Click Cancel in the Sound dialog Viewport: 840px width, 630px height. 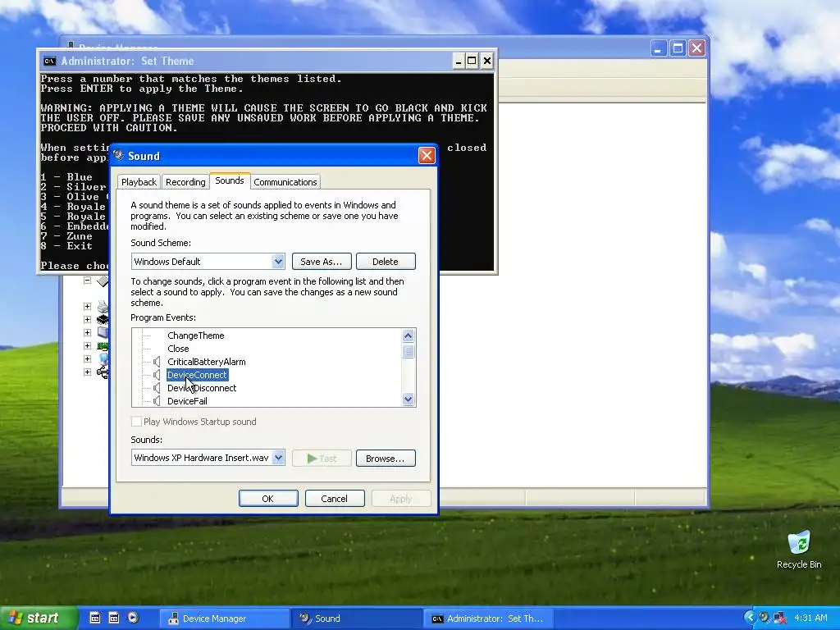point(335,498)
